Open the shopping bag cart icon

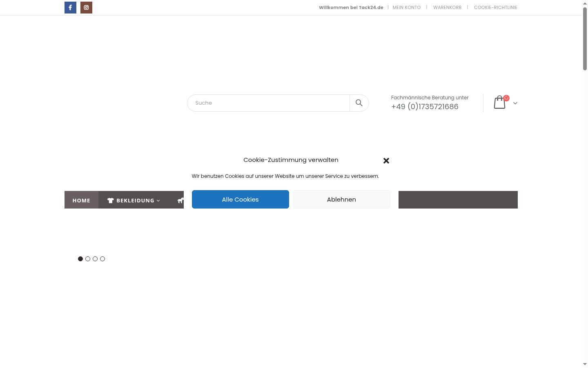[x=499, y=102]
